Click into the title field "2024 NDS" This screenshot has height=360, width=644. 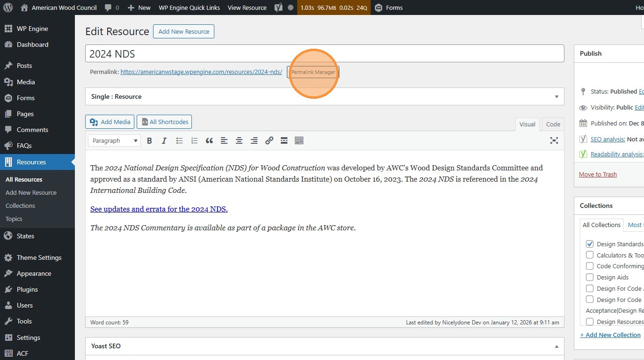(324, 53)
